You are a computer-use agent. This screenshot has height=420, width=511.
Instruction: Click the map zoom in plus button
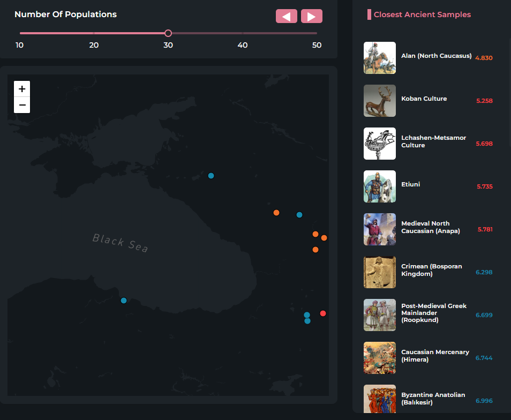click(22, 89)
